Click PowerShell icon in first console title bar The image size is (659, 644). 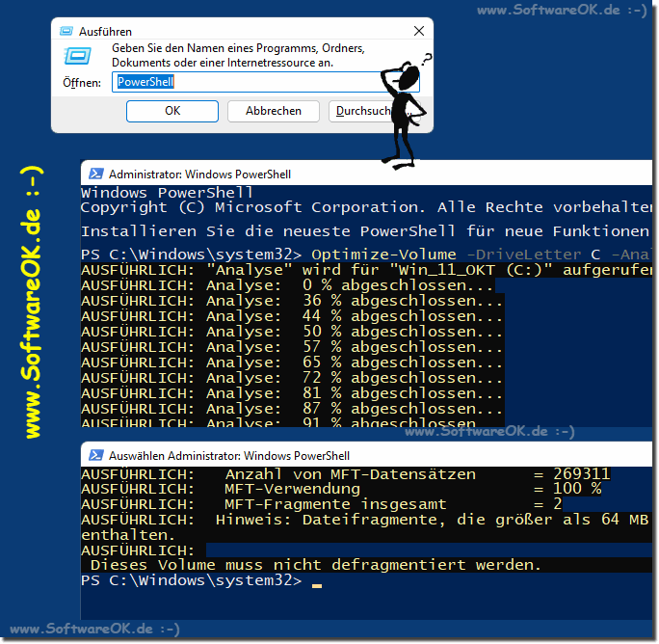[x=96, y=174]
